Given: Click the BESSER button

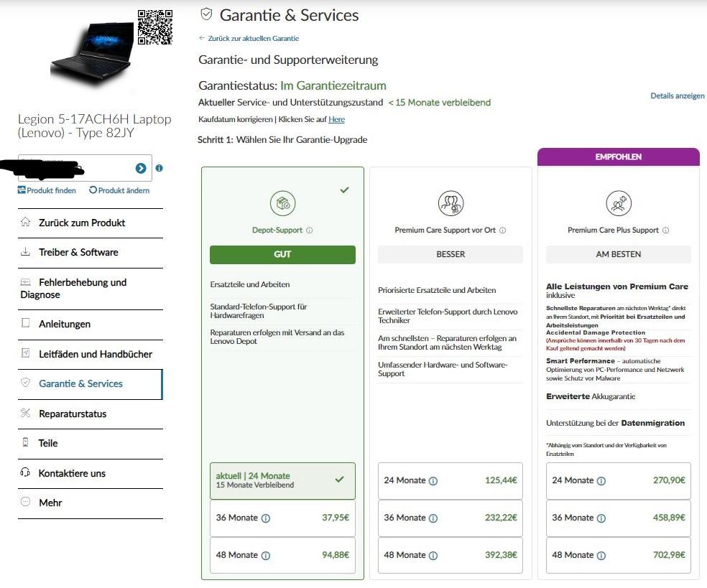Looking at the screenshot, I should click(450, 255).
